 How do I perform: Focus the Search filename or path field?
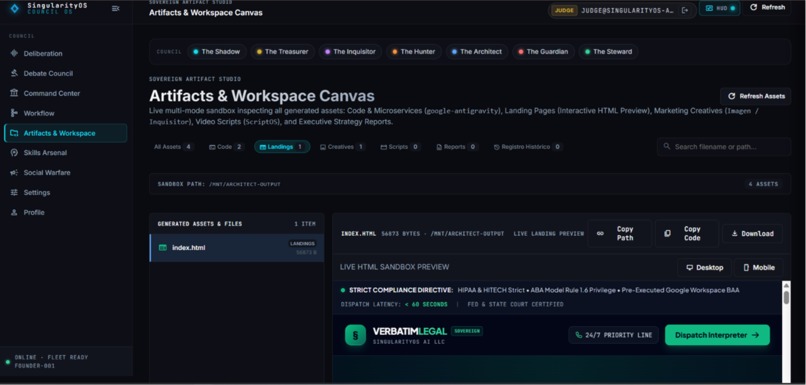pos(724,146)
